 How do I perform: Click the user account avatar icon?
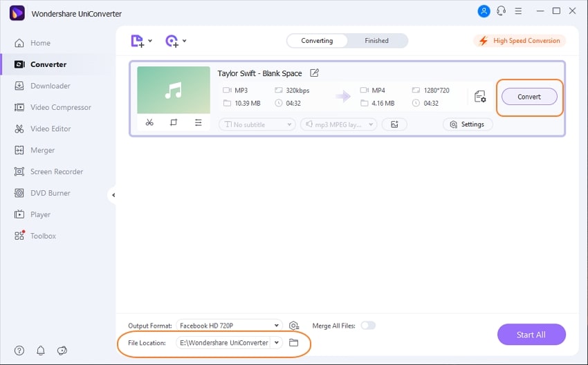tap(484, 11)
